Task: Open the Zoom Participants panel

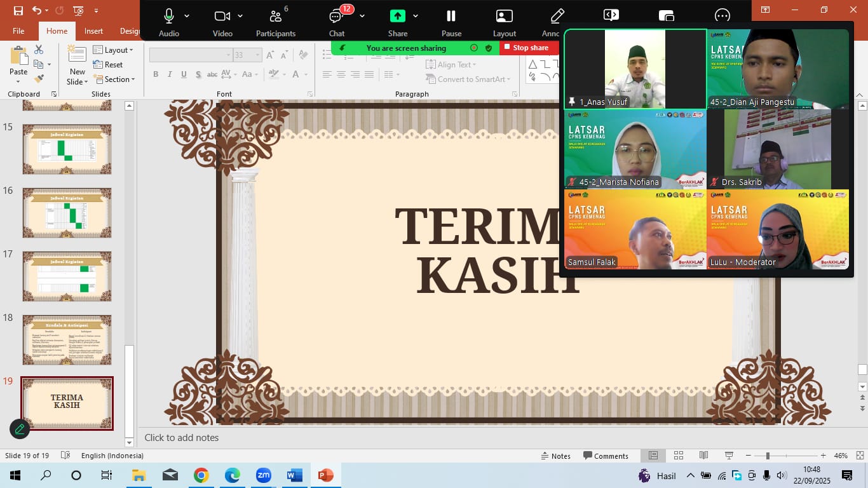Action: coord(275,23)
